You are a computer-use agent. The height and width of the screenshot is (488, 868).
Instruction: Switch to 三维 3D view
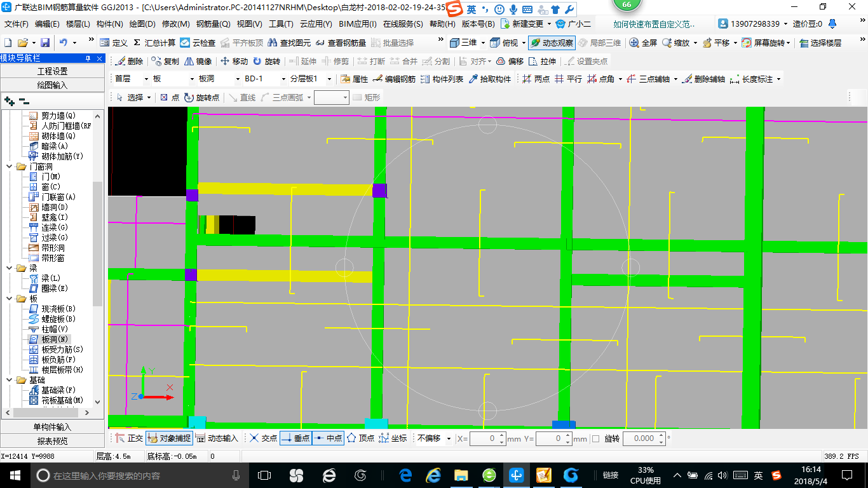tap(463, 43)
